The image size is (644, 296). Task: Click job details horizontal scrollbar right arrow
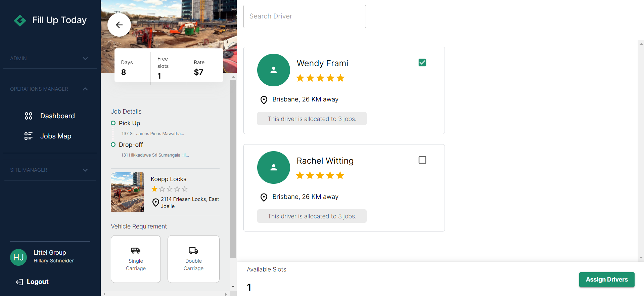point(226,294)
